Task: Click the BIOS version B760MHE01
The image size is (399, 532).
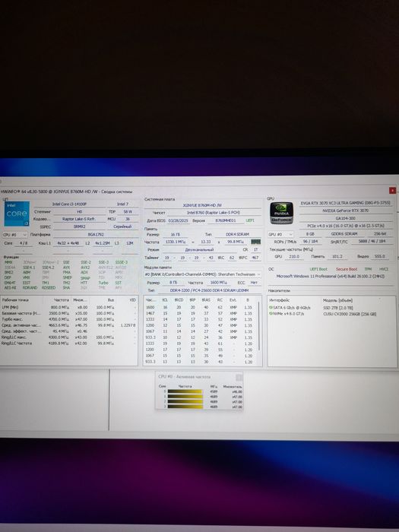Action: 226,220
